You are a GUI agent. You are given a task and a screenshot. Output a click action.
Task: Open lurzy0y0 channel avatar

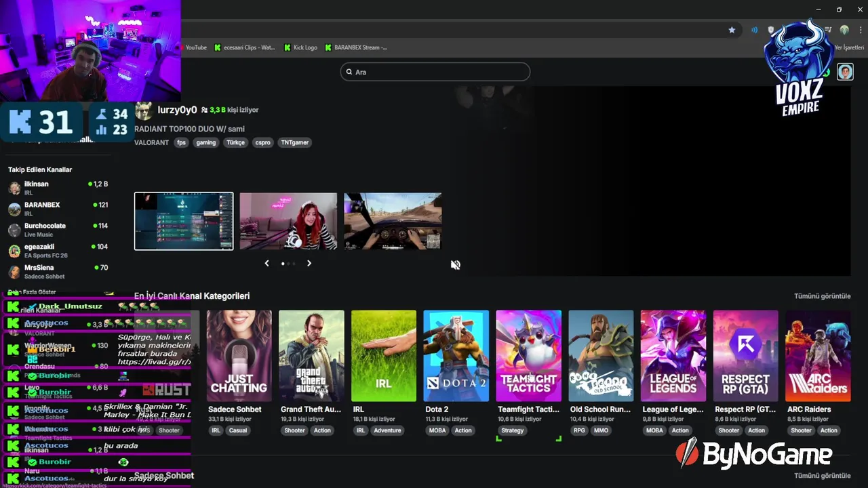coord(143,110)
